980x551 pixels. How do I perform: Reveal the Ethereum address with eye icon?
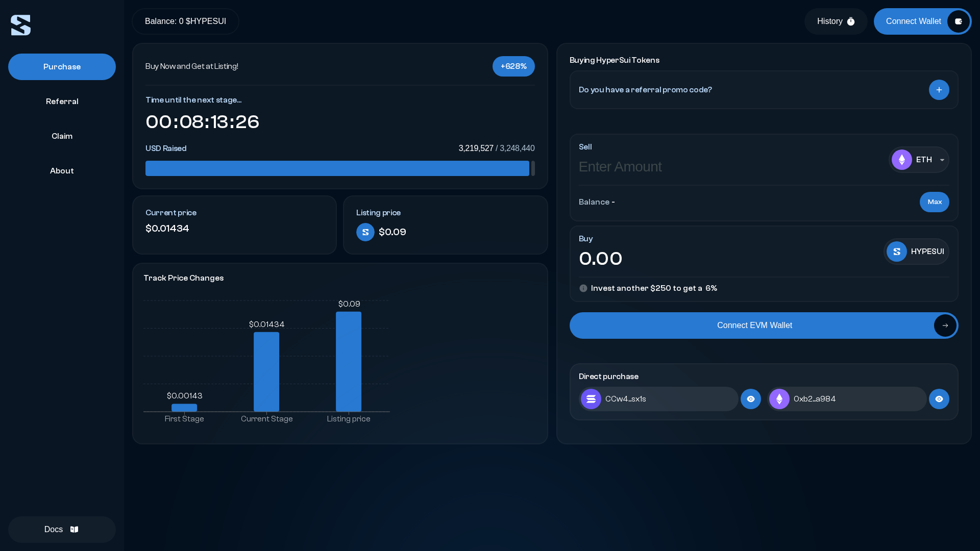939,399
